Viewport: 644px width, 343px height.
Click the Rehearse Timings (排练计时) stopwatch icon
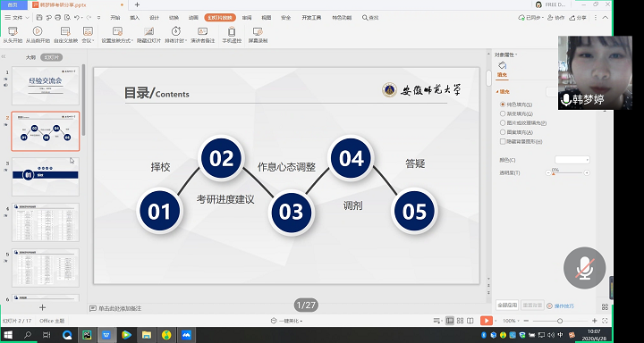pos(176,31)
